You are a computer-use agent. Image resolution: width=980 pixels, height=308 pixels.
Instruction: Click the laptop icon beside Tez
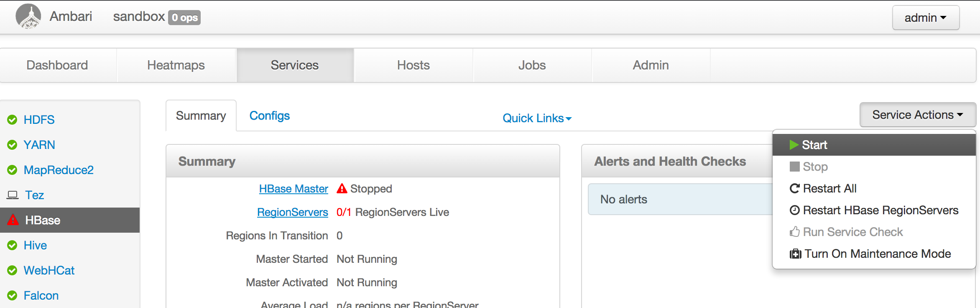[x=13, y=195]
